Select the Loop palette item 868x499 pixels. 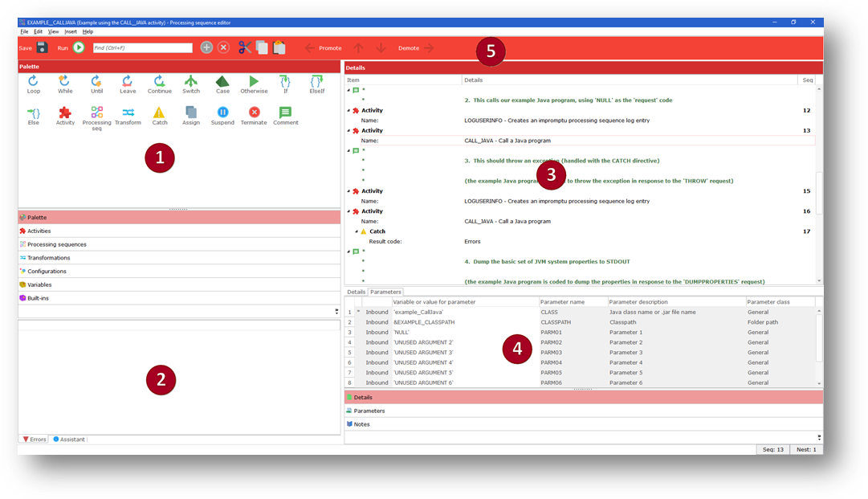(33, 84)
